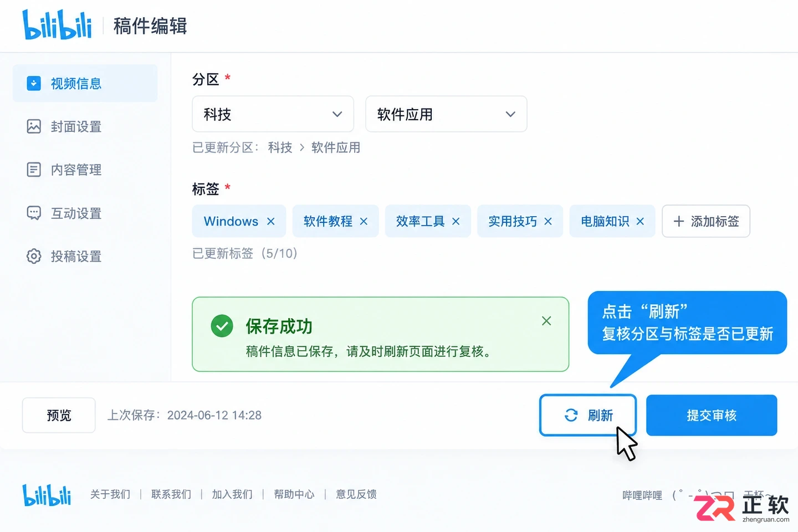Click the chevron arrow of 科技 dropdown

[x=337, y=114]
